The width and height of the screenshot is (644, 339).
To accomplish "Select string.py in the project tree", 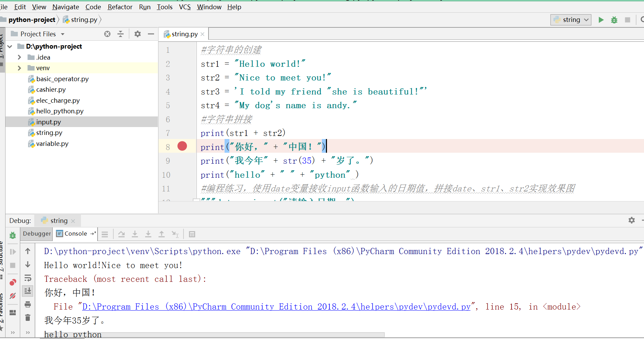I will (49, 133).
